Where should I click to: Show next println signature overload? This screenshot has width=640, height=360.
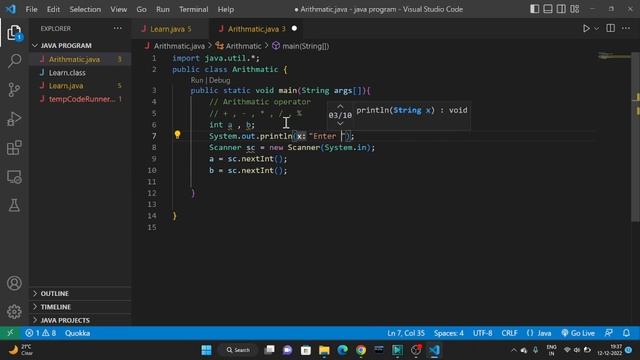(340, 123)
